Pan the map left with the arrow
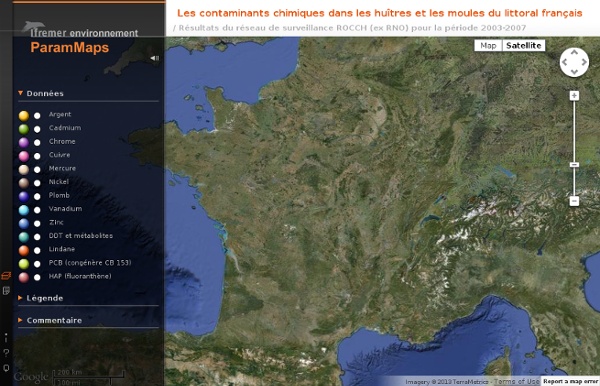Viewport: 600px width, 386px height. point(565,62)
